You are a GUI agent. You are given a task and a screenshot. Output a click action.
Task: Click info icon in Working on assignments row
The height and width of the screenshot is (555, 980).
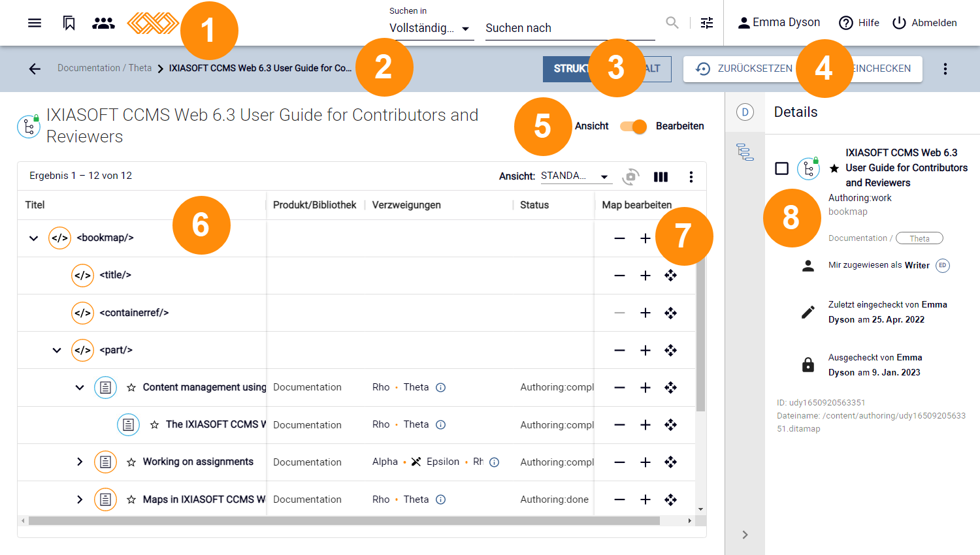(495, 462)
